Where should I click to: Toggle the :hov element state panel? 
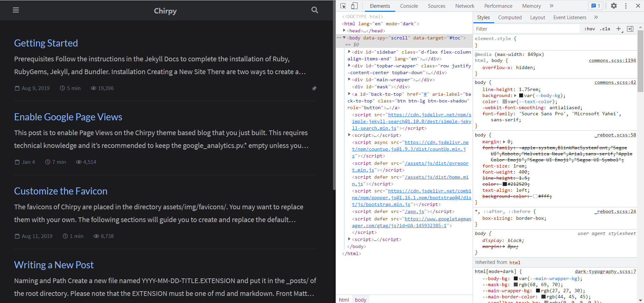(589, 29)
